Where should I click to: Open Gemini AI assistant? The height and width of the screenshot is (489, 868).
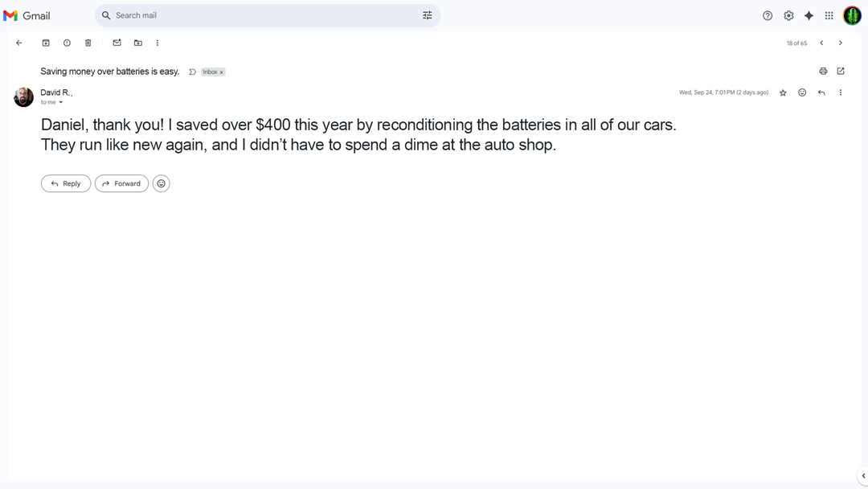[x=809, y=15]
